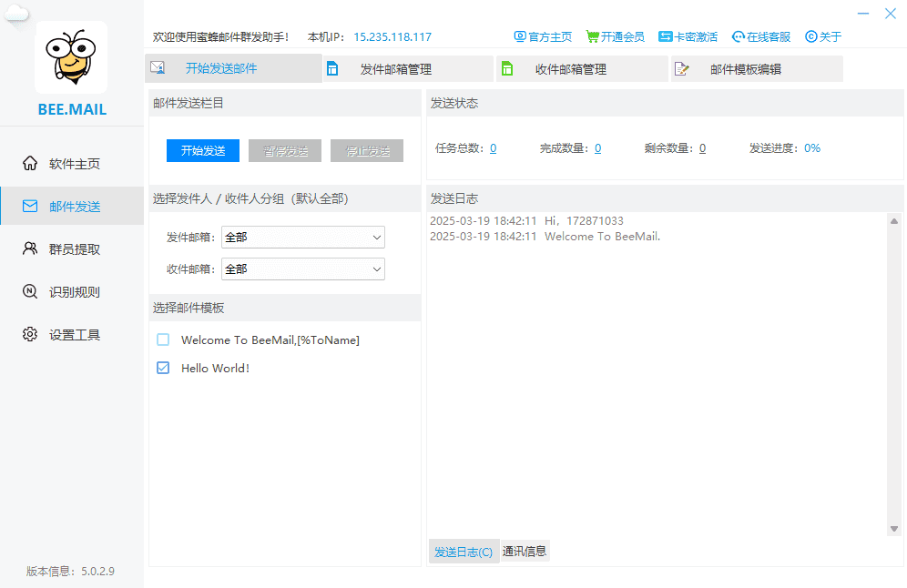The width and height of the screenshot is (907, 588).
Task: Click the local IP 15.235.118.117
Action: click(x=392, y=37)
